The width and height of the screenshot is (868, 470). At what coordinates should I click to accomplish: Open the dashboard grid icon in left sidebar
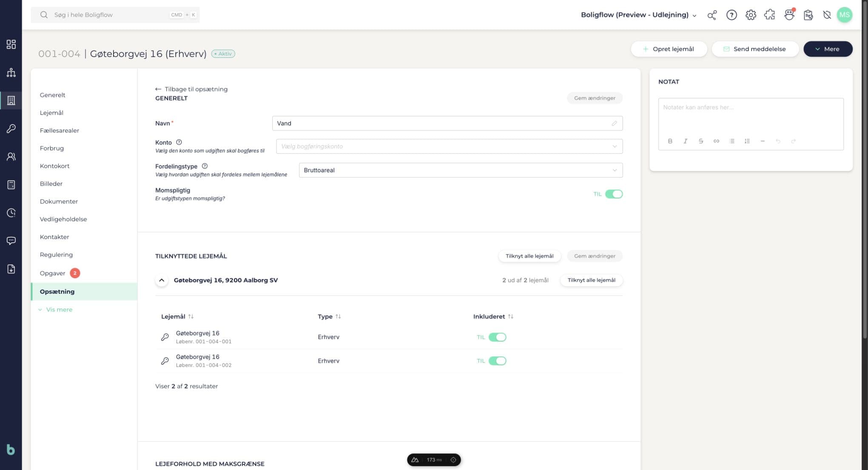[x=11, y=44]
